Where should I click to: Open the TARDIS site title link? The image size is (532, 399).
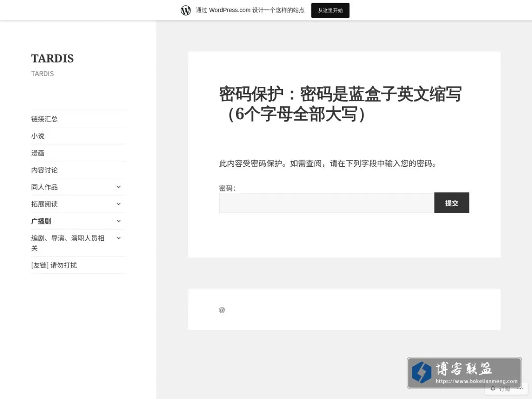tap(52, 59)
